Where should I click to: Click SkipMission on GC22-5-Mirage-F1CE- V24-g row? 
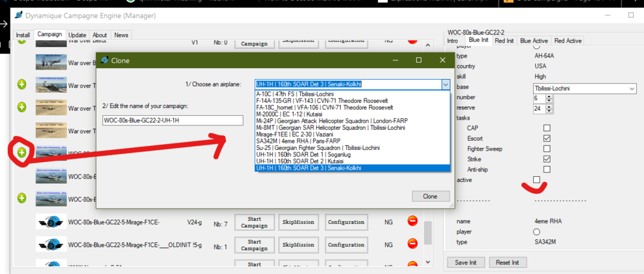tap(299, 222)
